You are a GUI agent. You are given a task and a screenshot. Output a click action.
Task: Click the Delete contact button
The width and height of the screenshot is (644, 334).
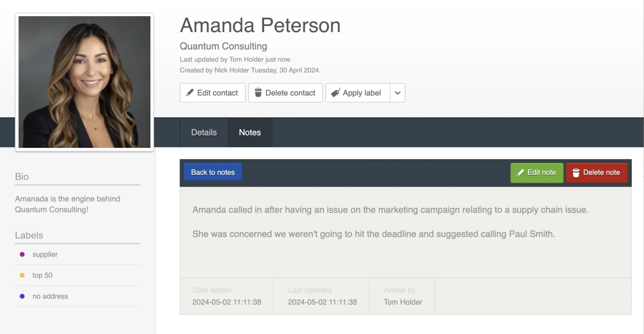[285, 93]
